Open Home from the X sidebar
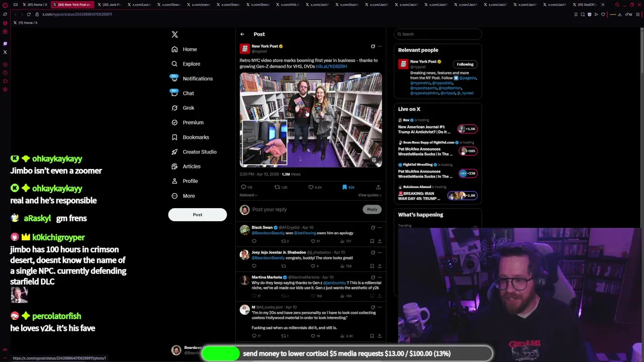644x362 pixels. pyautogui.click(x=190, y=49)
